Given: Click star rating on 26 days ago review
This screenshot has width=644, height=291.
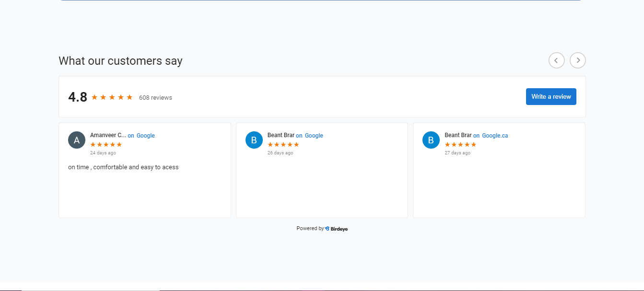Looking at the screenshot, I should pyautogui.click(x=283, y=144).
